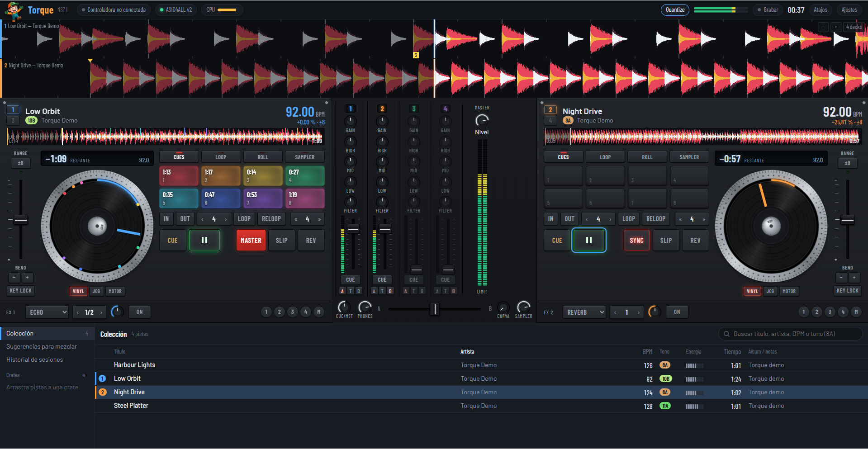Zoom in waveform with the plus icon
The image size is (868, 449).
coord(836,27)
